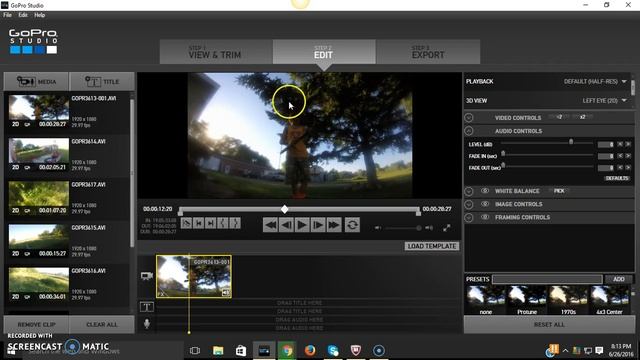Screen dimensions: 640x360
Task: Expand the White Balance section
Action: point(469,191)
